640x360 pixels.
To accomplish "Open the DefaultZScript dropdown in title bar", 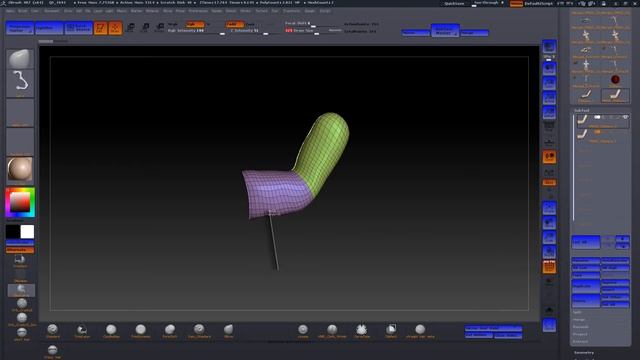I will (x=538, y=3).
